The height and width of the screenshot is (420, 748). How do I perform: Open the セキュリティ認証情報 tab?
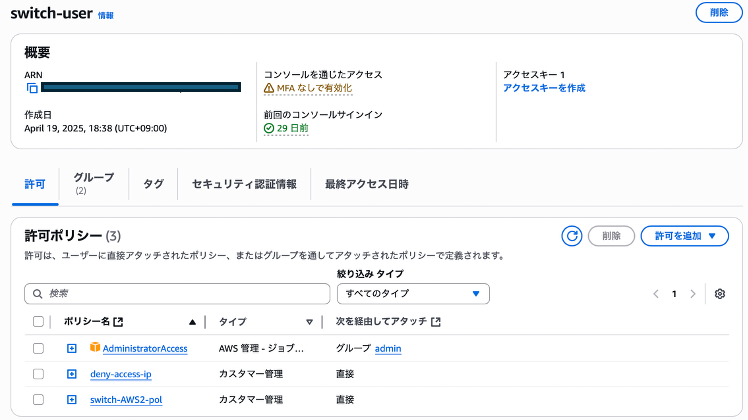point(244,184)
